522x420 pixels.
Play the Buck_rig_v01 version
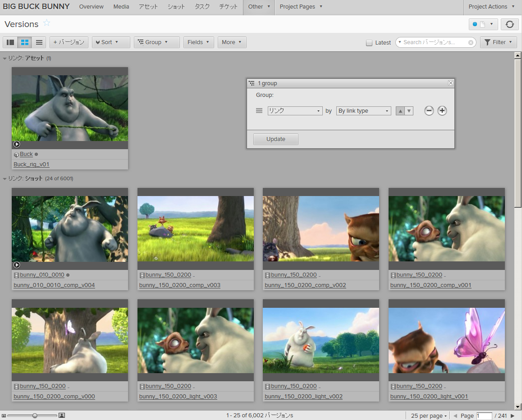(17, 144)
